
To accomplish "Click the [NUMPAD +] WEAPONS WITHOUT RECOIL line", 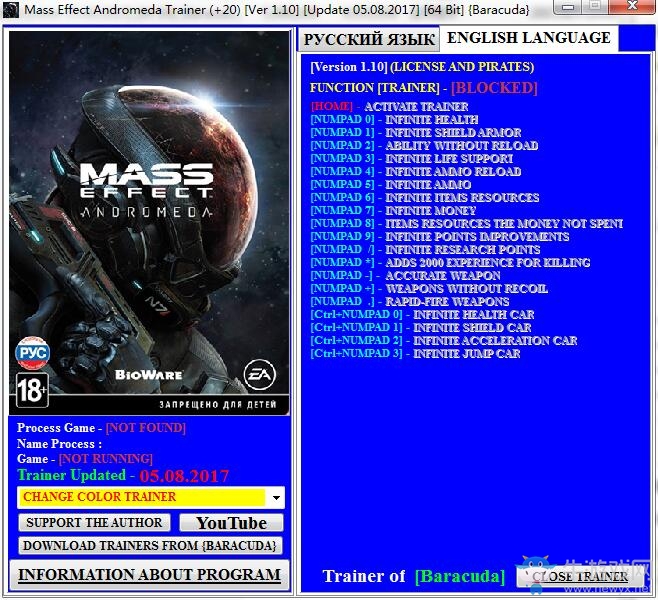I will click(429, 289).
